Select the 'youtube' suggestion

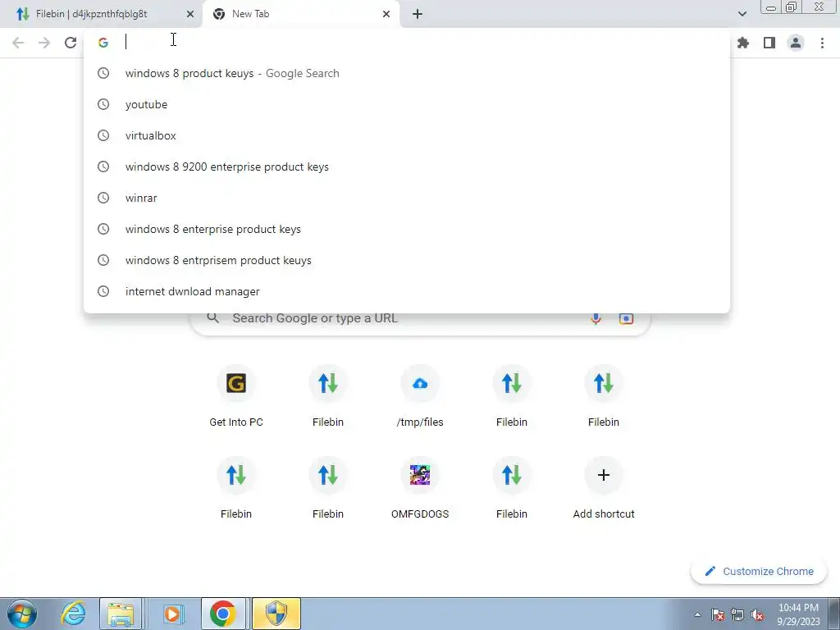(407, 104)
